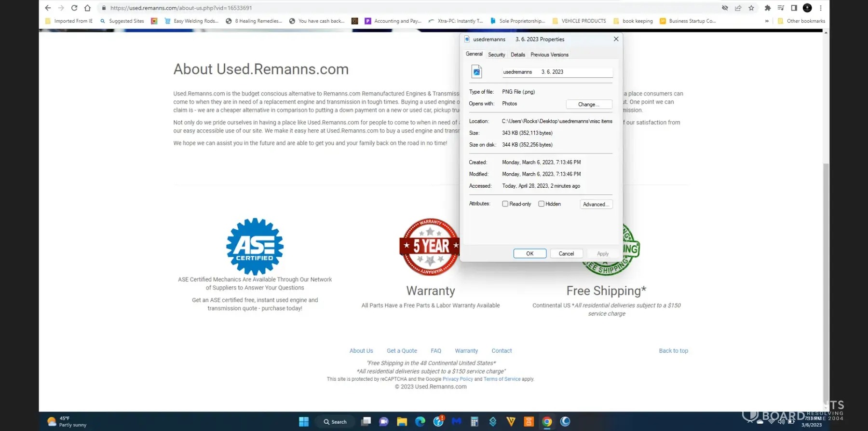The image size is (868, 431).
Task: Open the media controls icon
Action: 781,8
